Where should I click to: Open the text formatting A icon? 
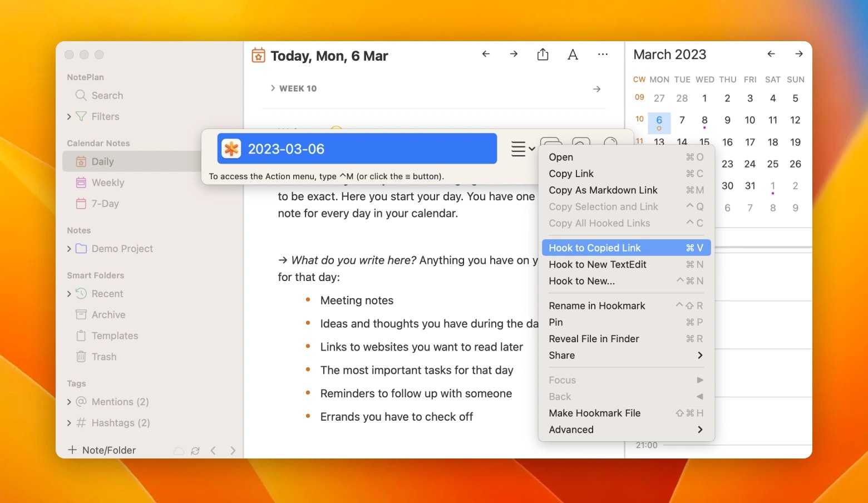click(x=573, y=55)
